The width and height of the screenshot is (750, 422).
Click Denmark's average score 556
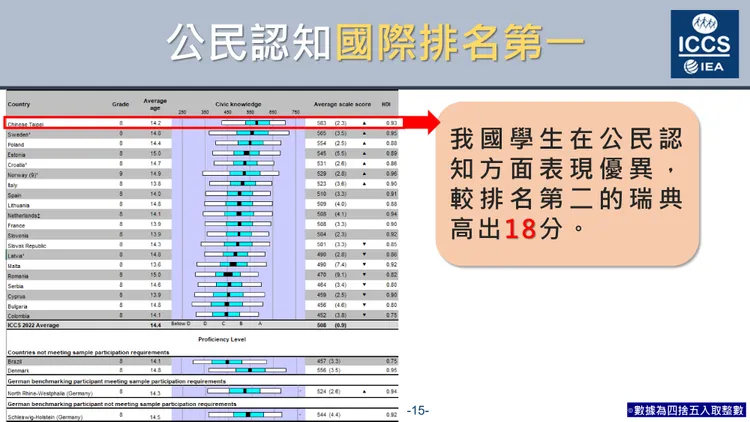[321, 370]
